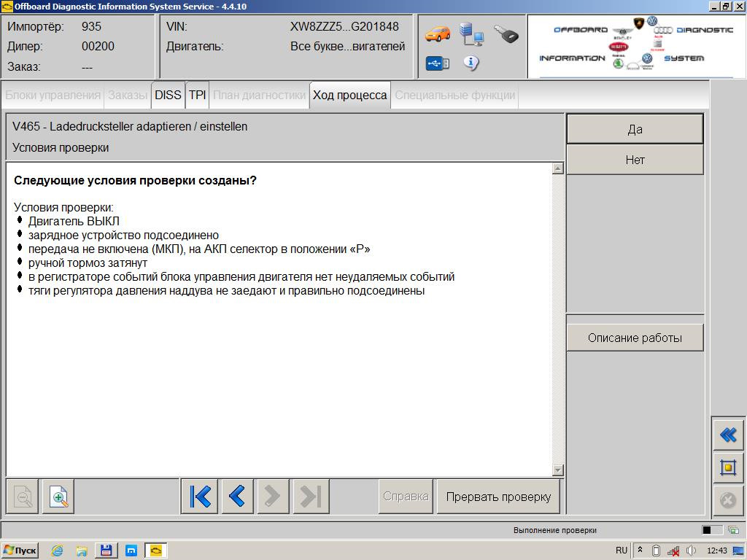747x560 pixels.
Task: Click the tray USB device icon
Action: 656,551
